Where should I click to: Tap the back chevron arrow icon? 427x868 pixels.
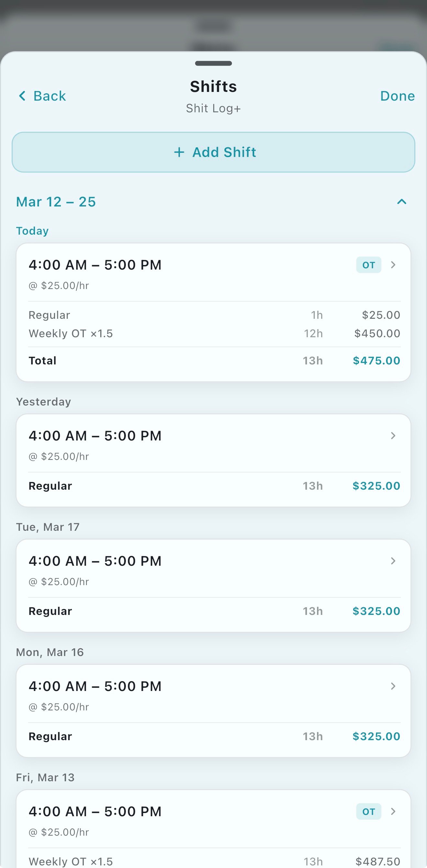22,96
